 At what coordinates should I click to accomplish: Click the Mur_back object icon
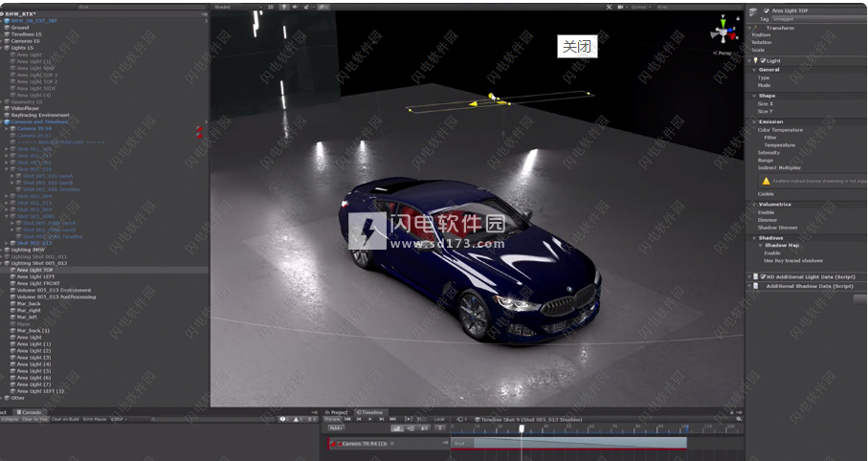(13, 304)
